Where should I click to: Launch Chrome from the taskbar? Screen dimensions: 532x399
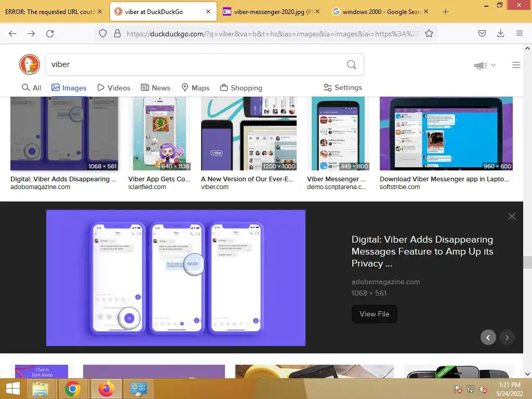point(72,389)
